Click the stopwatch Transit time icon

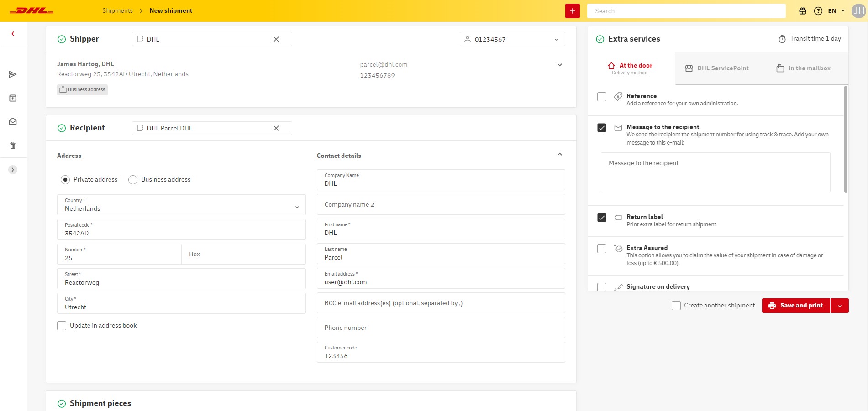tap(782, 39)
